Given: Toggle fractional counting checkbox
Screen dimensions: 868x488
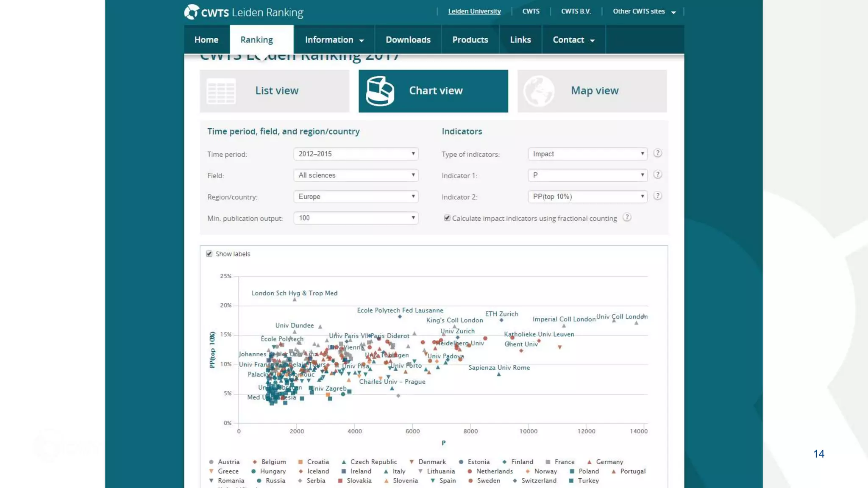Looking at the screenshot, I should click(447, 218).
